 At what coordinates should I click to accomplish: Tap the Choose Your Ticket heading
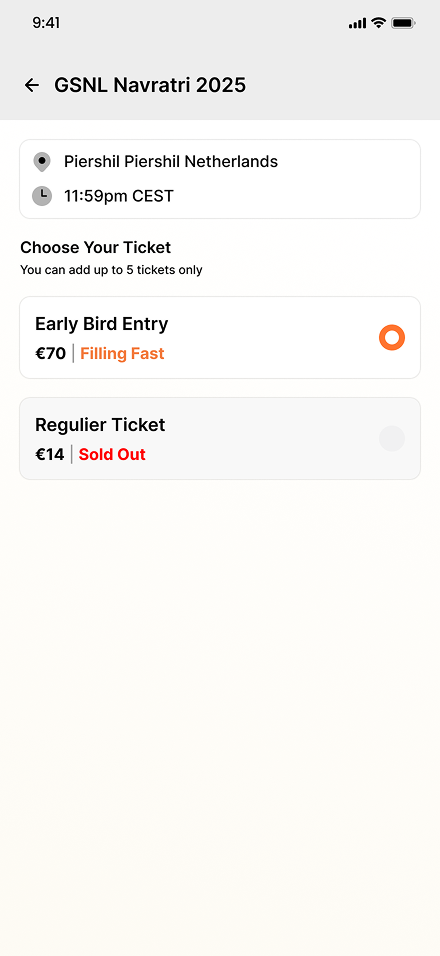click(x=96, y=248)
